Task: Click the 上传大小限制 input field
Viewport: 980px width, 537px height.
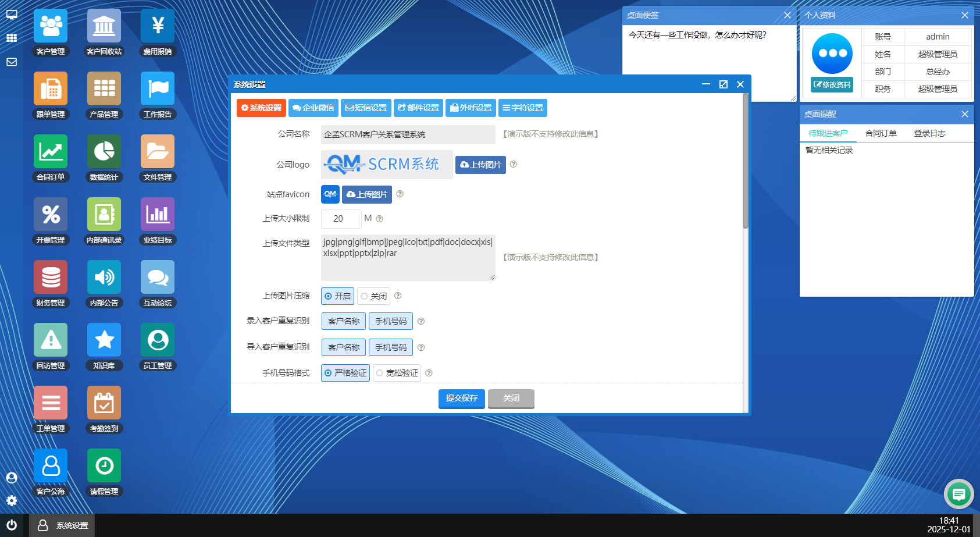Action: click(x=341, y=219)
